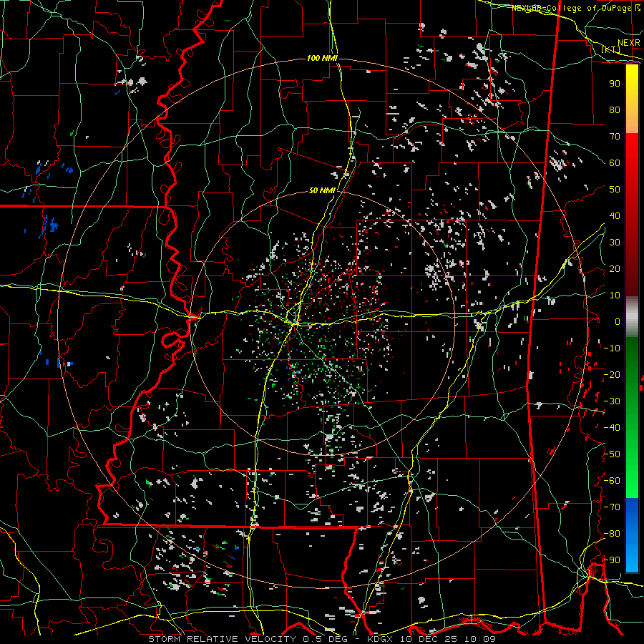644x644 pixels.
Task: Click the -30 scale label
Action: (x=612, y=401)
